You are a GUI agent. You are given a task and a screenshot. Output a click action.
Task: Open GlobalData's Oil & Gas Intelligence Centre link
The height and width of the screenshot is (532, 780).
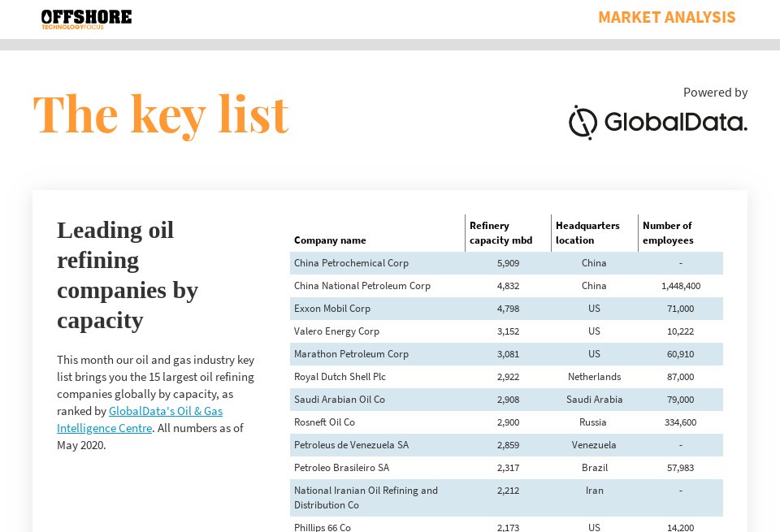point(140,419)
